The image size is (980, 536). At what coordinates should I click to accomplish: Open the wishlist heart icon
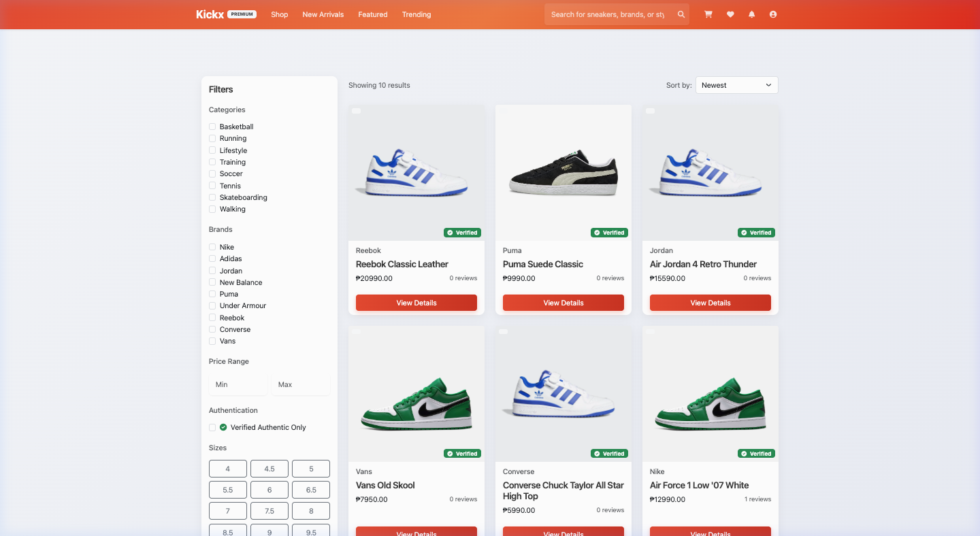[730, 14]
